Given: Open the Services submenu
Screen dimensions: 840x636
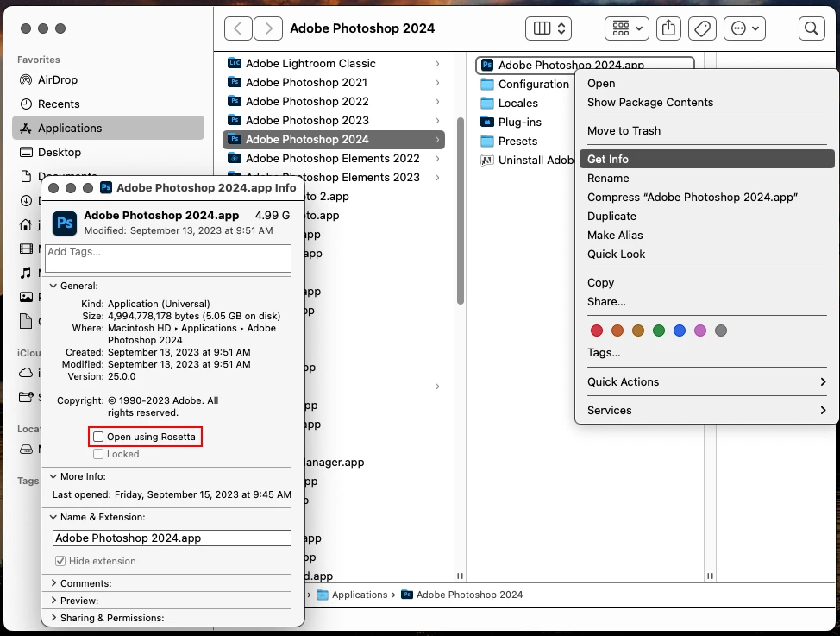Looking at the screenshot, I should tap(706, 410).
